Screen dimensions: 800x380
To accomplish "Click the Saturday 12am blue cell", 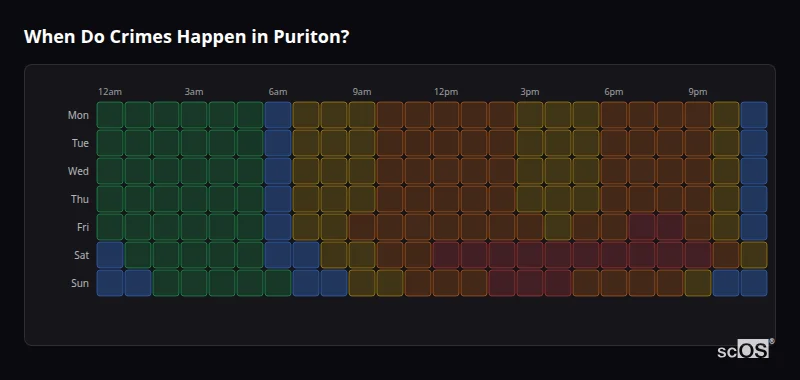I will coord(110,255).
